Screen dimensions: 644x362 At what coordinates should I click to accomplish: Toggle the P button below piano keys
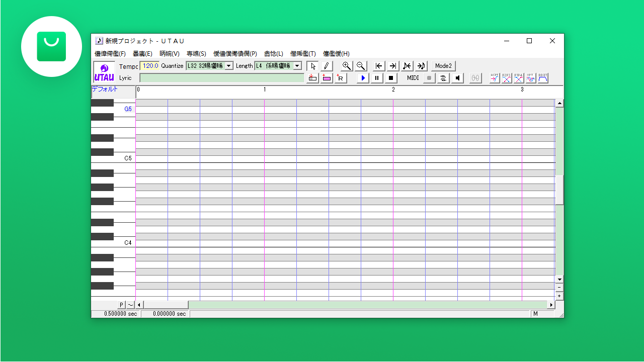[x=121, y=305]
